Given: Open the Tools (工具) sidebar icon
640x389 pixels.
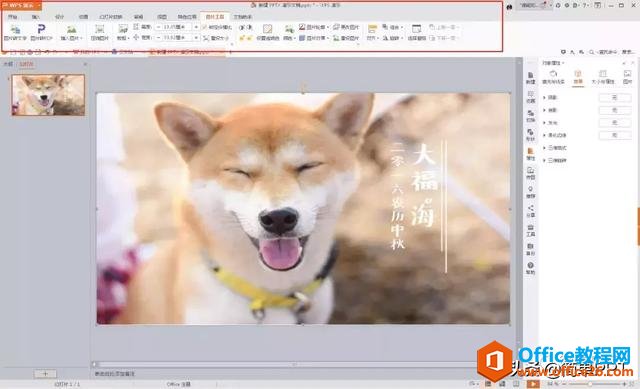Looking at the screenshot, I should coord(530,231).
